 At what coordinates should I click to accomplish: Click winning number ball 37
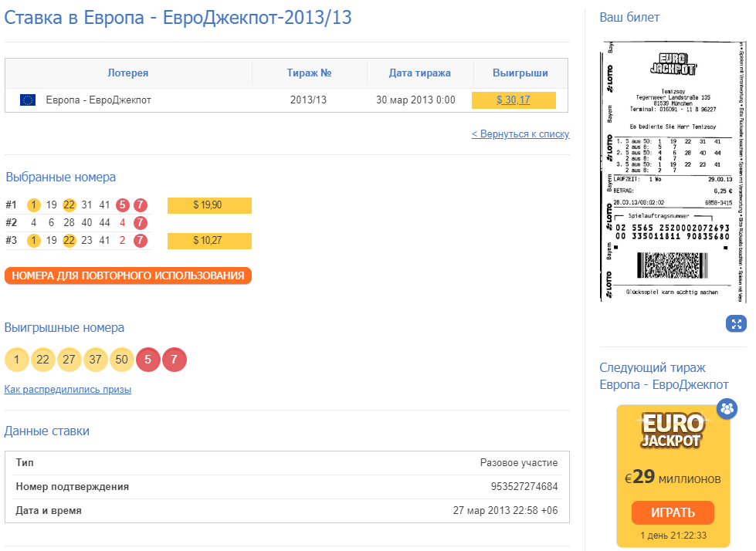coord(96,360)
